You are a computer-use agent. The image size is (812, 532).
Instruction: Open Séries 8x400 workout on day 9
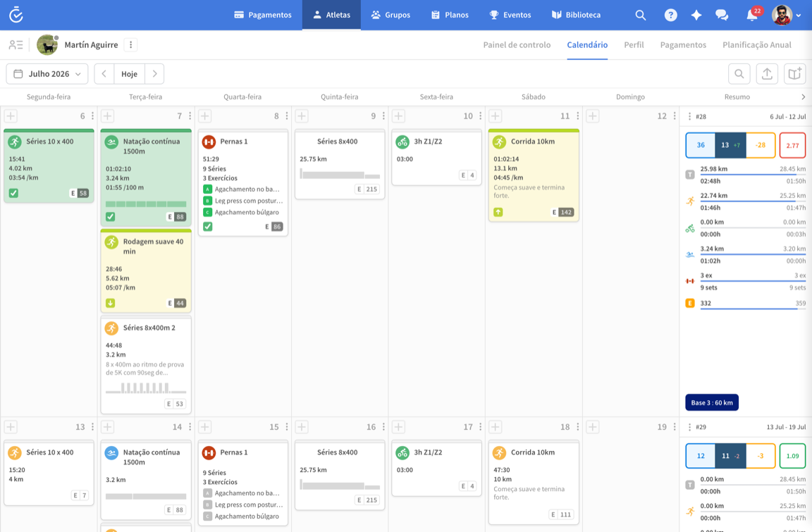(x=340, y=164)
